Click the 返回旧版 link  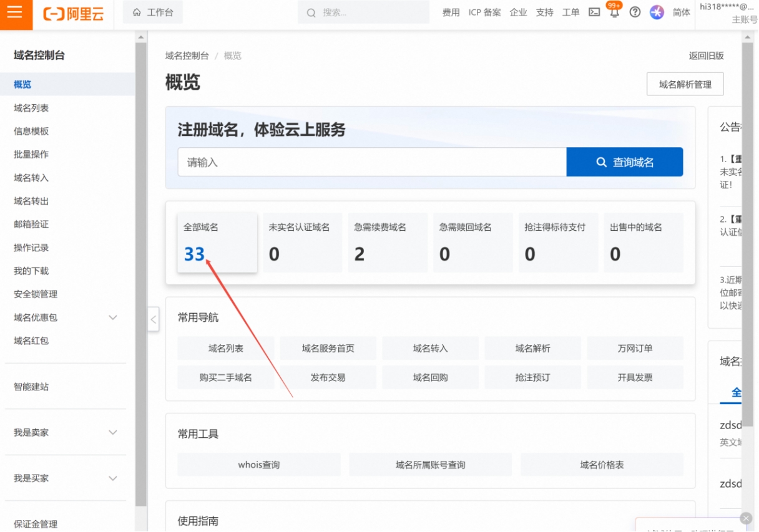pyautogui.click(x=706, y=56)
